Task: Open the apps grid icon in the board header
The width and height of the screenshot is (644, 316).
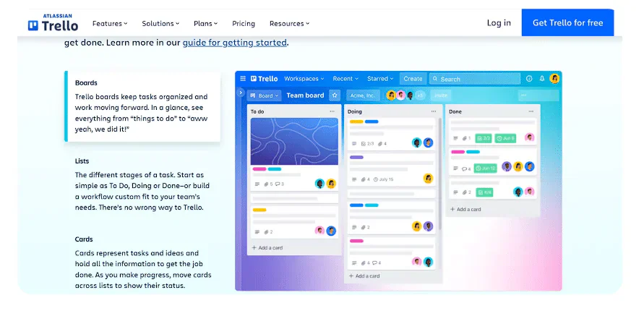Action: point(243,79)
